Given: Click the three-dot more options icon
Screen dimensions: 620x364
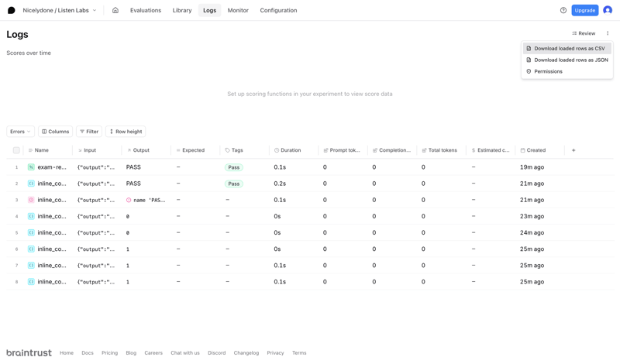Looking at the screenshot, I should click(608, 33).
